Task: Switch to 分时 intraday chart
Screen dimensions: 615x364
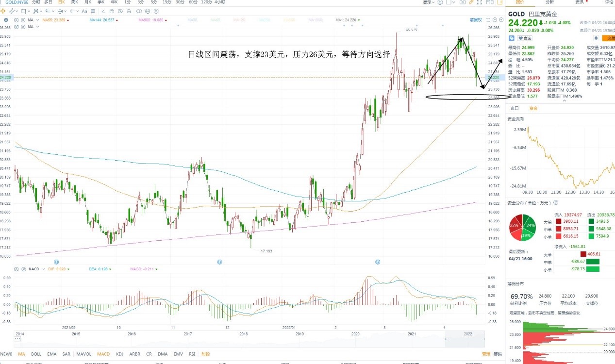Action: pos(36,2)
